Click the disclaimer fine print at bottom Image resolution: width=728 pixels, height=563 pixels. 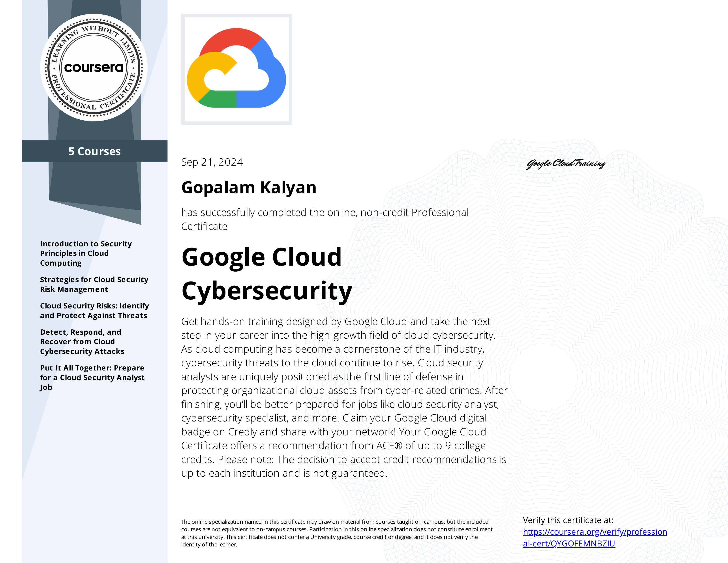point(337,533)
